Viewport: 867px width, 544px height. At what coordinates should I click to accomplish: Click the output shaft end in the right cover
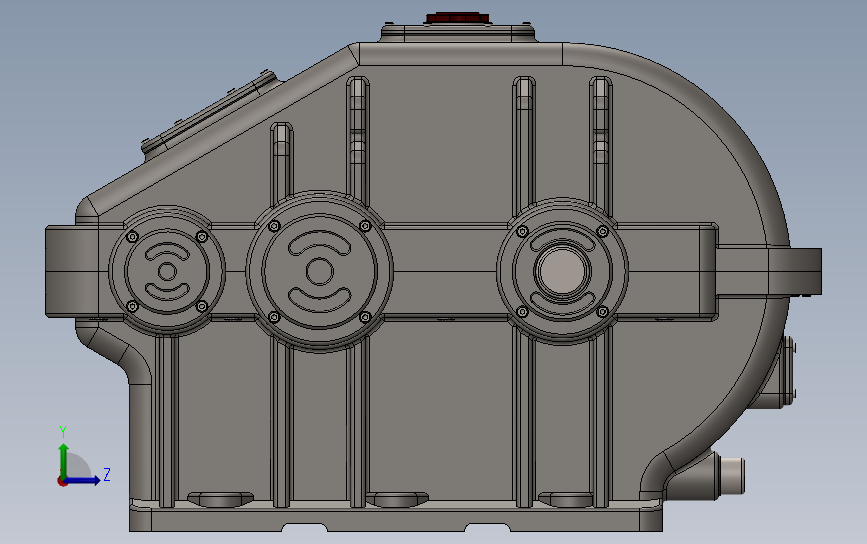(x=562, y=271)
